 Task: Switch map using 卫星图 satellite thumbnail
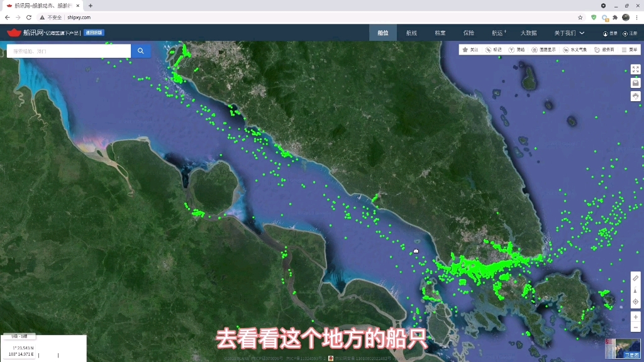point(628,348)
